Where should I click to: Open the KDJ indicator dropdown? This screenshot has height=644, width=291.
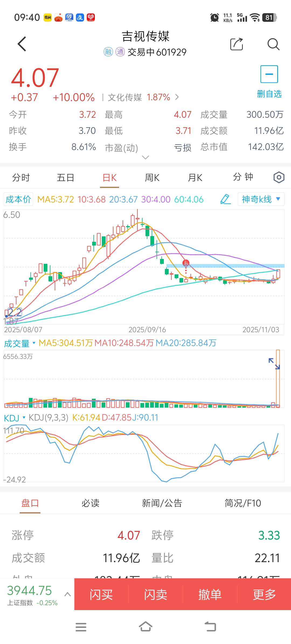[x=15, y=418]
